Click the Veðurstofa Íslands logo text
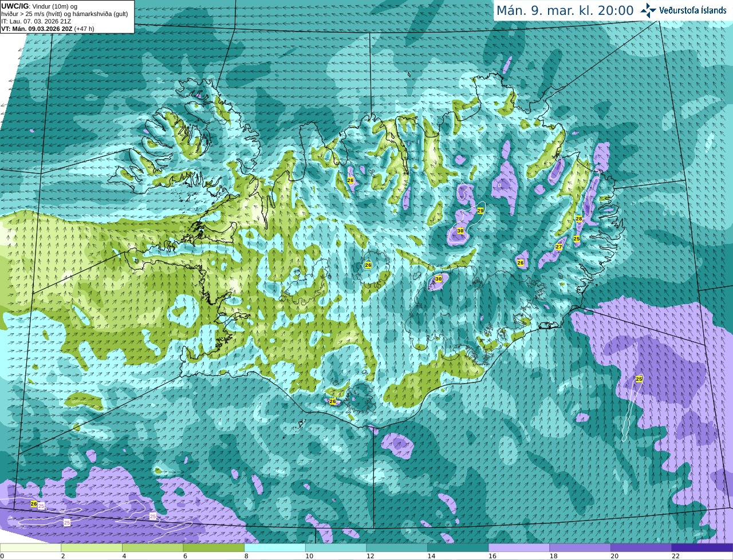Image resolution: width=733 pixels, height=560 pixels. coord(692,10)
